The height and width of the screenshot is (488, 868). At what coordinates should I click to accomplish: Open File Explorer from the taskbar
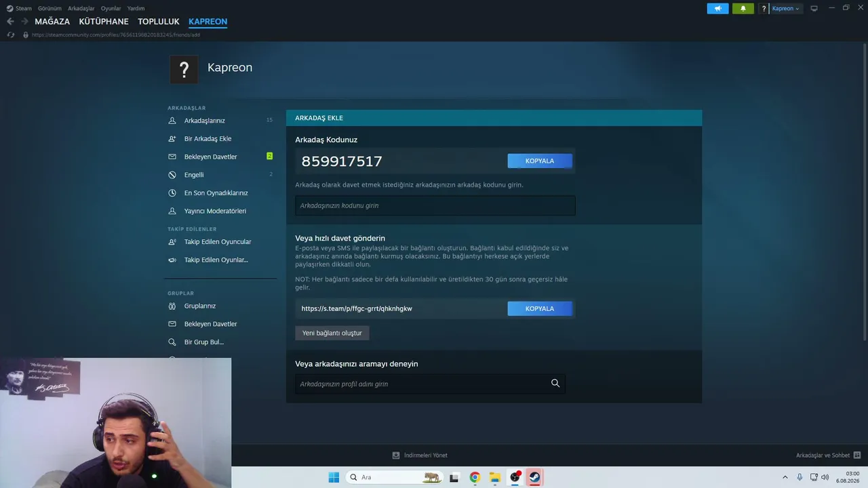(x=495, y=477)
